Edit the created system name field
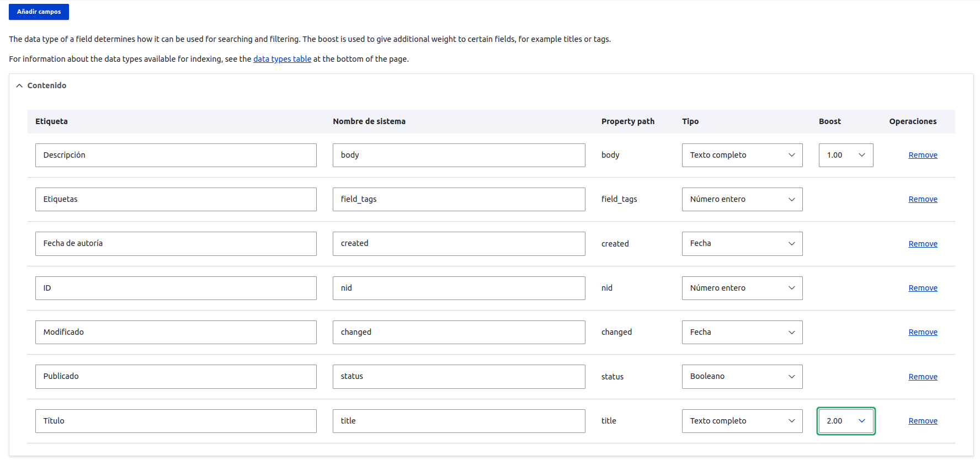Image resolution: width=980 pixels, height=460 pixels. tap(459, 244)
